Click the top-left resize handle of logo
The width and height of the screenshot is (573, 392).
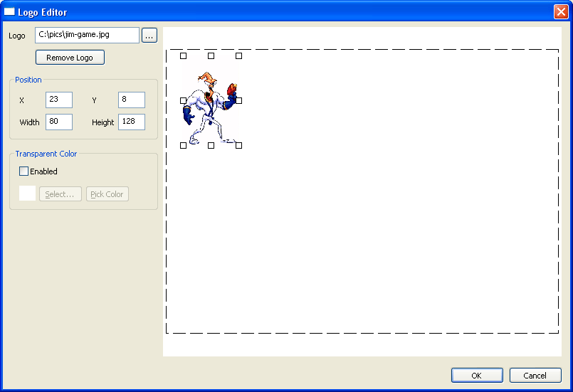click(184, 56)
